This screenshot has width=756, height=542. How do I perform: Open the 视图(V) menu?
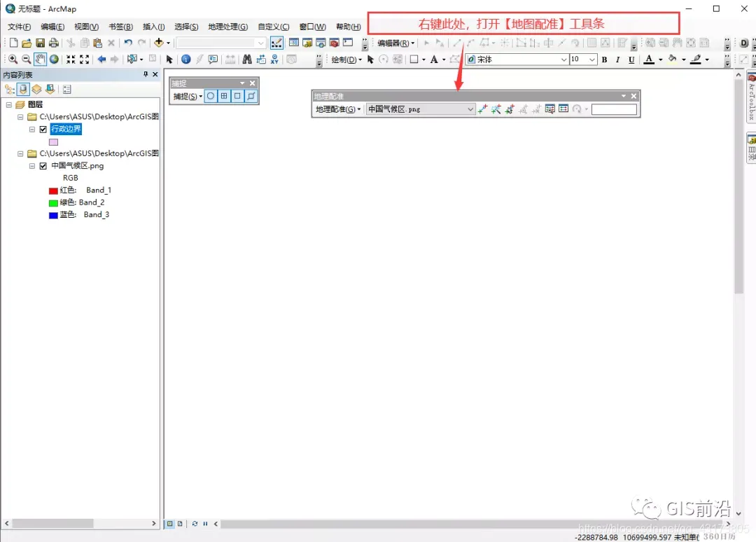point(86,27)
